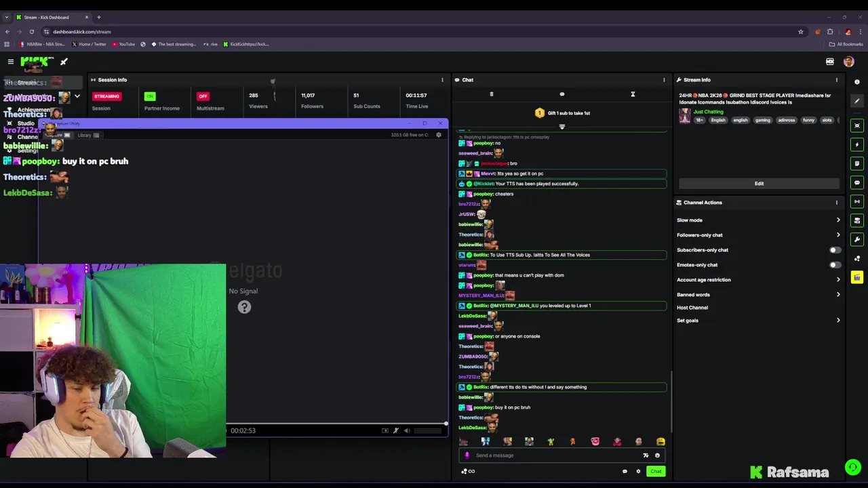Viewport: 868px width, 488px height.
Task: Open settings gear in Capture Utility window
Action: 439,135
